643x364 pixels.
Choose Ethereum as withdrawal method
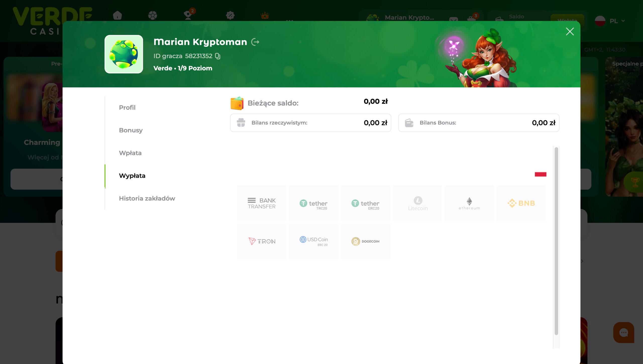pyautogui.click(x=469, y=203)
